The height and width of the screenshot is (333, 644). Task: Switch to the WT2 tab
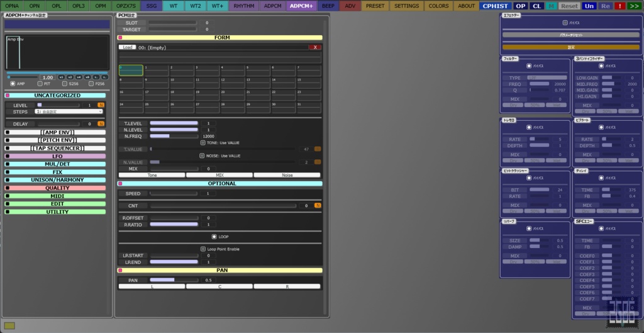[x=195, y=6]
